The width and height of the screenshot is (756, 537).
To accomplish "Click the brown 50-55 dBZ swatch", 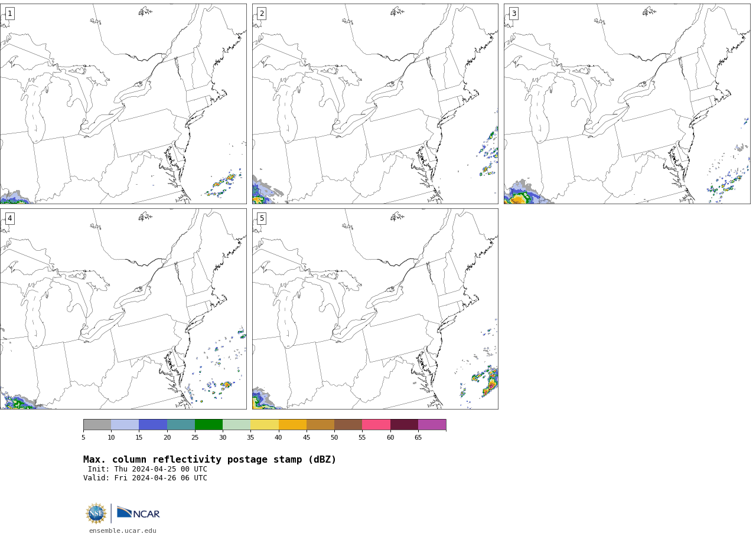I will coord(348,425).
